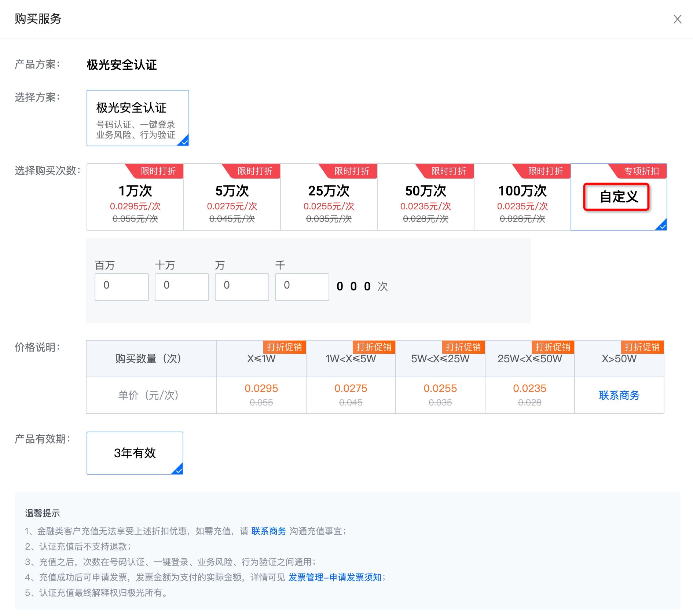Click 限时打折 badge on 50万次 card
The image size is (693, 616).
[445, 171]
